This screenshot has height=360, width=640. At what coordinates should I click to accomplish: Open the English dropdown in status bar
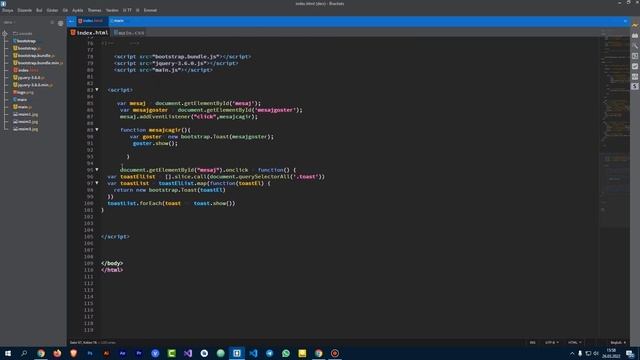(x=618, y=342)
